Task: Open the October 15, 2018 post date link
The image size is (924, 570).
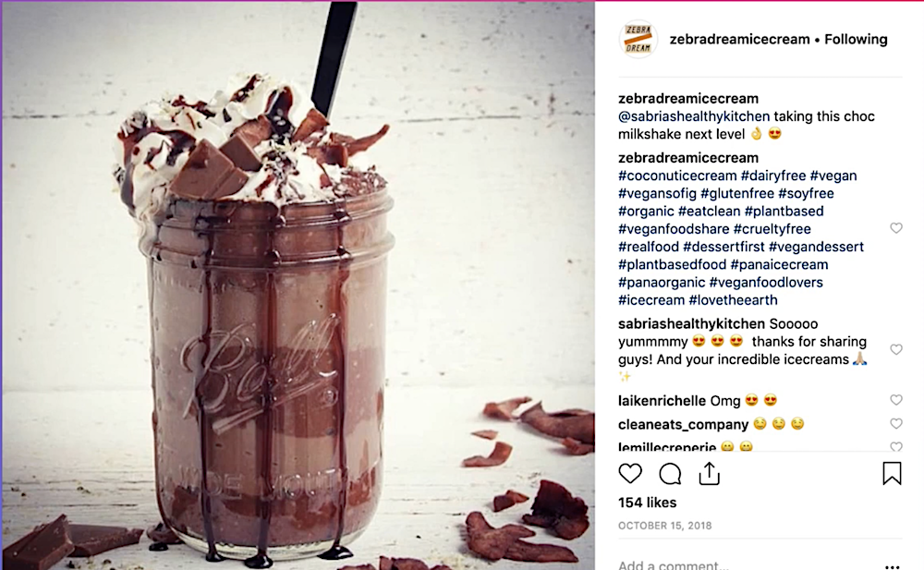Action: coord(664,526)
